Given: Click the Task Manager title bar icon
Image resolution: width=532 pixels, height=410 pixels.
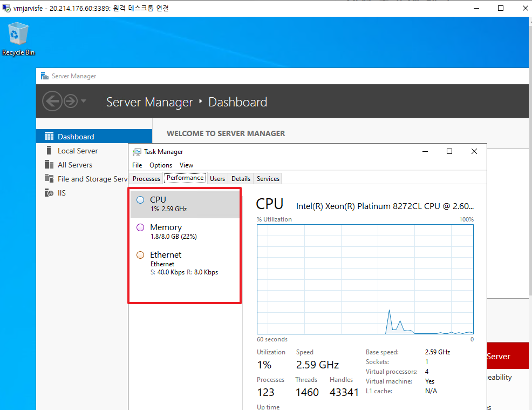Looking at the screenshot, I should tap(137, 151).
